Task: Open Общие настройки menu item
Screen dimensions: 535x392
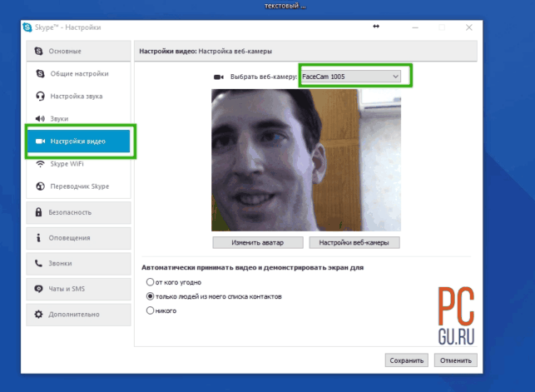Action: 78,74
